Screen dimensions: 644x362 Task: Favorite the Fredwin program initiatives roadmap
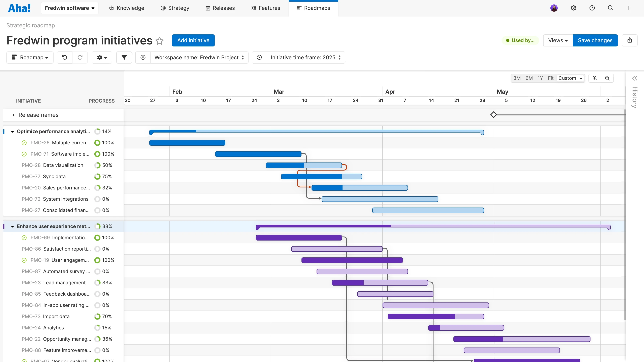coord(160,41)
